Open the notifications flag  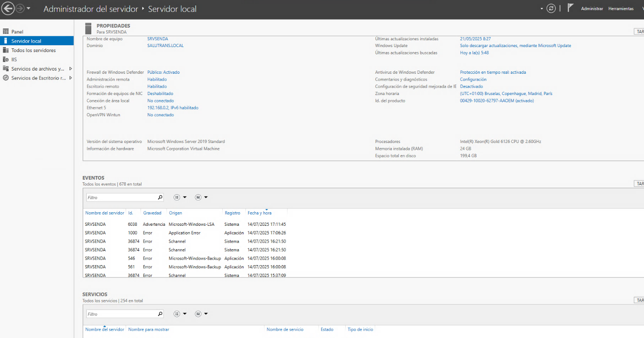pos(570,8)
